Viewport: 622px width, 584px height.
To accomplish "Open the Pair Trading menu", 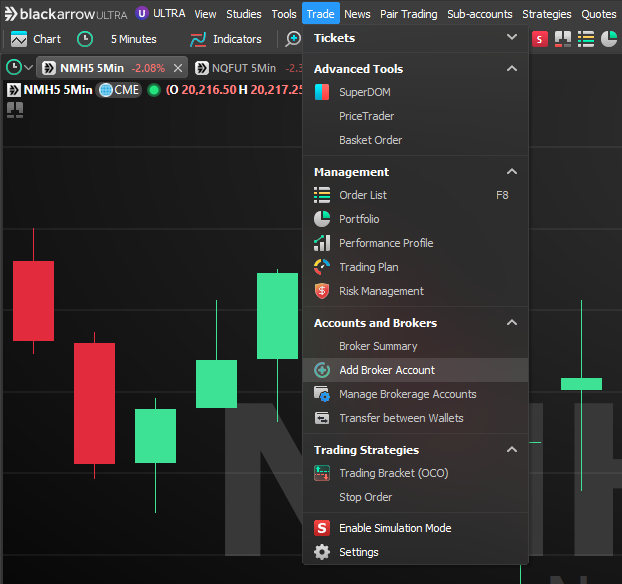I will click(x=408, y=14).
